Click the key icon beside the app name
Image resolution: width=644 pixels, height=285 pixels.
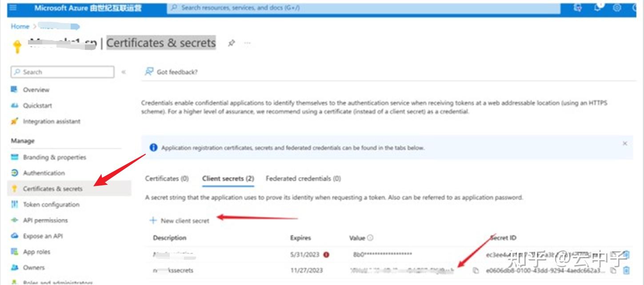coord(17,44)
